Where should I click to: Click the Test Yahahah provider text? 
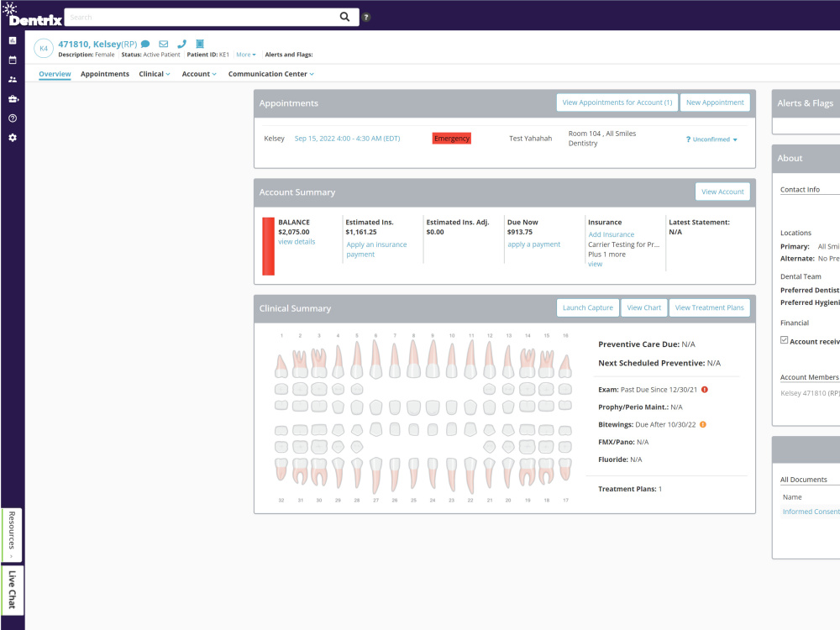[x=530, y=139]
